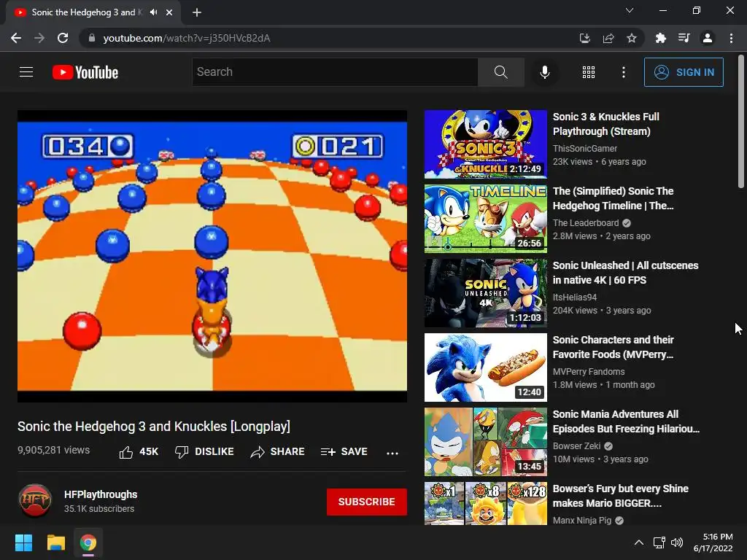Open Sonic 3 & Knuckles Full Playthrough title
Viewport: 747px width, 560px height.
click(606, 124)
